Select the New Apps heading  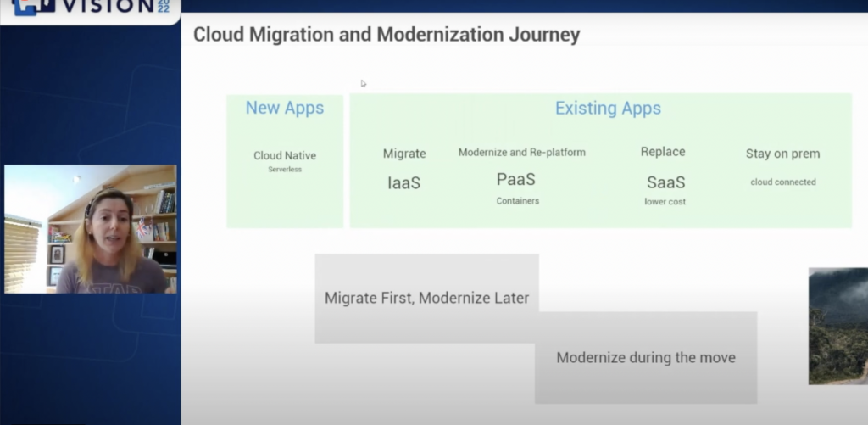[x=285, y=108]
